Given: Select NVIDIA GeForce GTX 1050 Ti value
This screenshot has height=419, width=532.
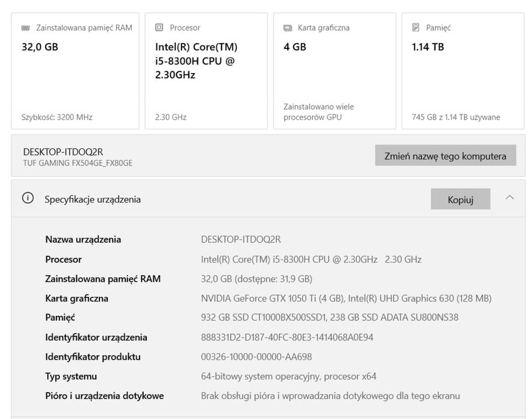Looking at the screenshot, I should coord(346,298).
